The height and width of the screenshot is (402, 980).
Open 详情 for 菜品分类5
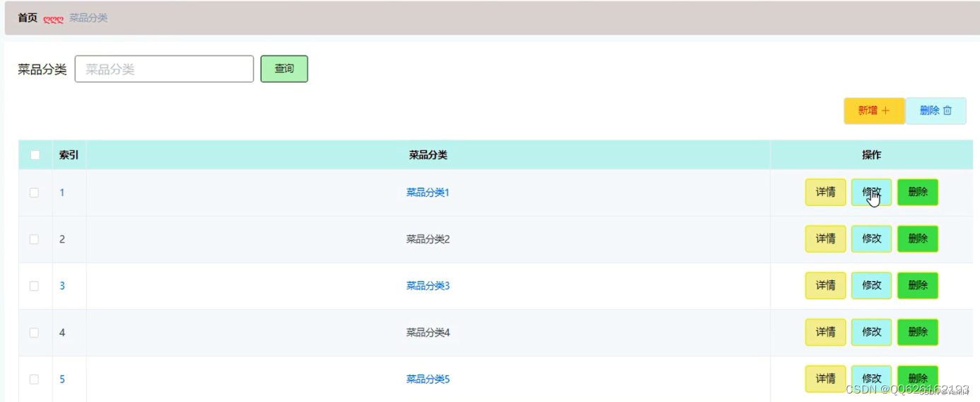826,379
